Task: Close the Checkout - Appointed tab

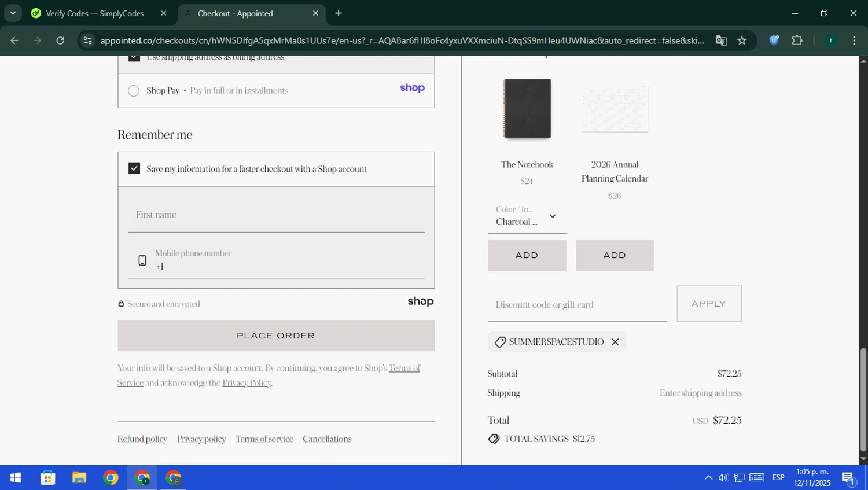Action: [315, 13]
